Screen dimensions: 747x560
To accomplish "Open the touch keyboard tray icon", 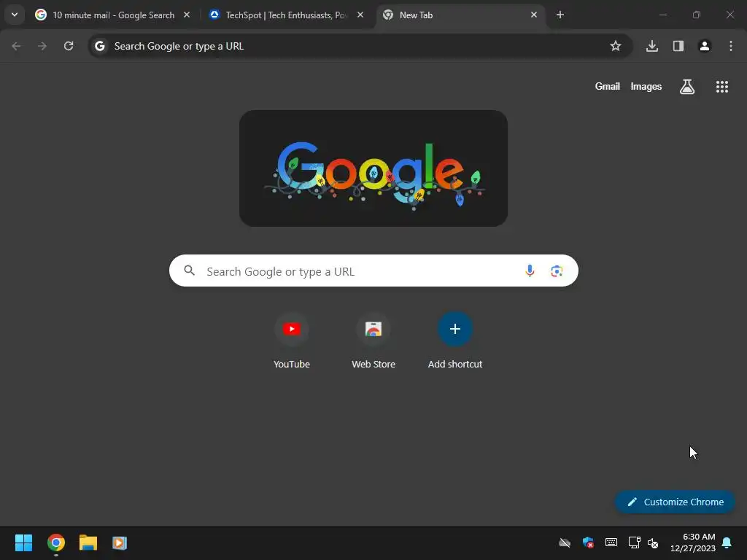I will (611, 542).
